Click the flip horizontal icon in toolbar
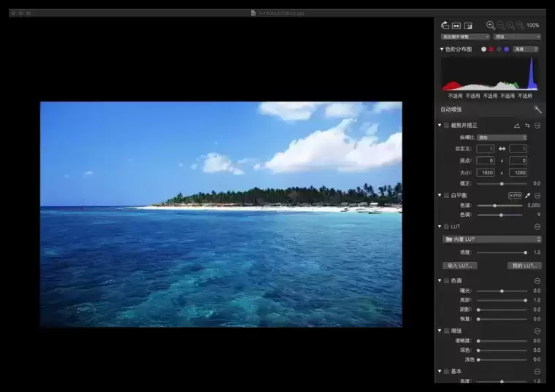This screenshot has width=555, height=392. [456, 26]
